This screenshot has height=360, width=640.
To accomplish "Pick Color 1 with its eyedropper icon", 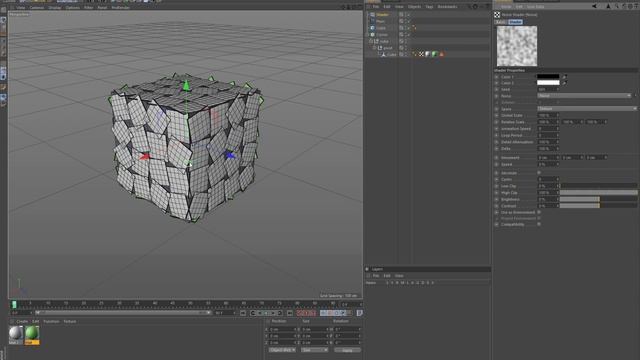I will pyautogui.click(x=564, y=76).
